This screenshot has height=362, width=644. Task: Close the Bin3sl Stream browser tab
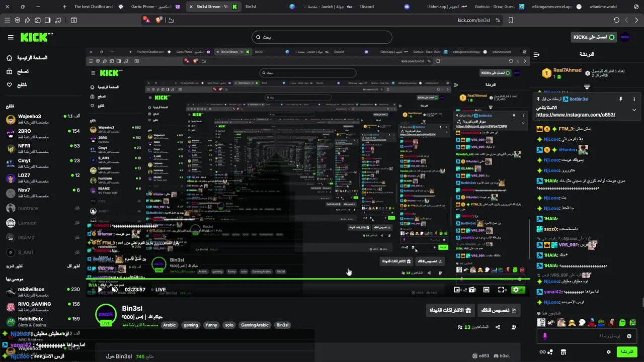click(x=191, y=7)
